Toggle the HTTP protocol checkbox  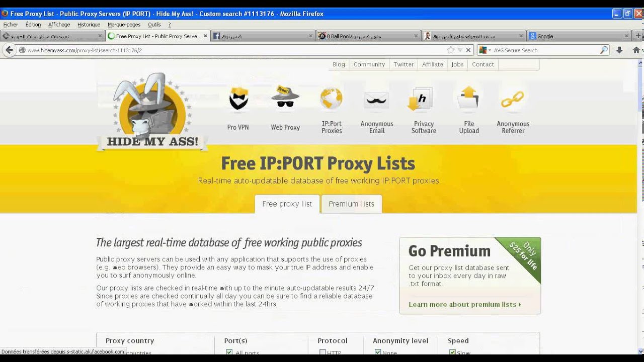coord(323,352)
